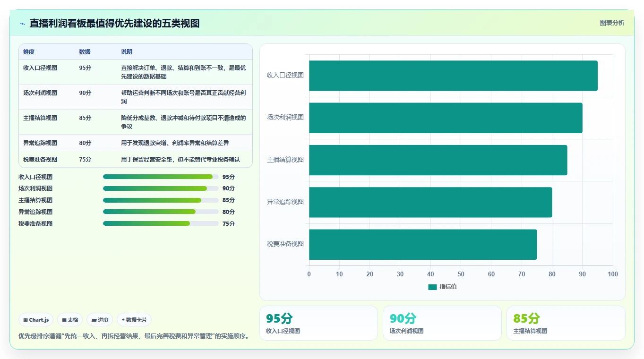Click the 指标值 legend color swatch
The height and width of the screenshot is (359, 644).
tap(432, 287)
